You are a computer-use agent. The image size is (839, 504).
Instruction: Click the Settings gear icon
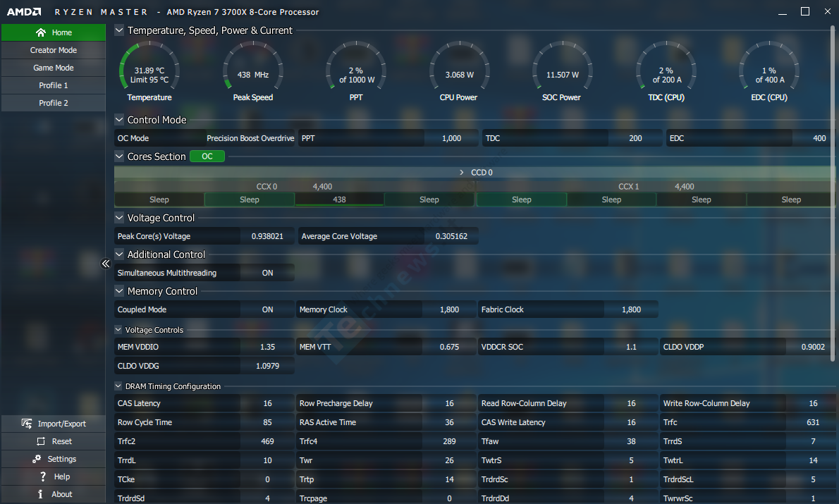pyautogui.click(x=37, y=459)
